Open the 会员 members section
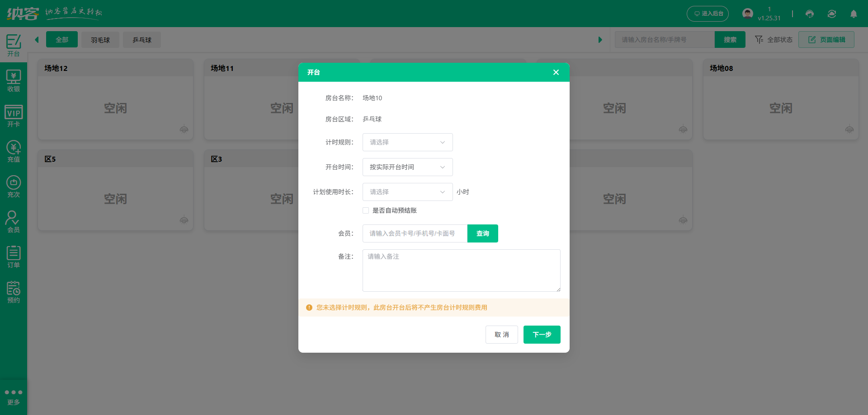 [14, 220]
